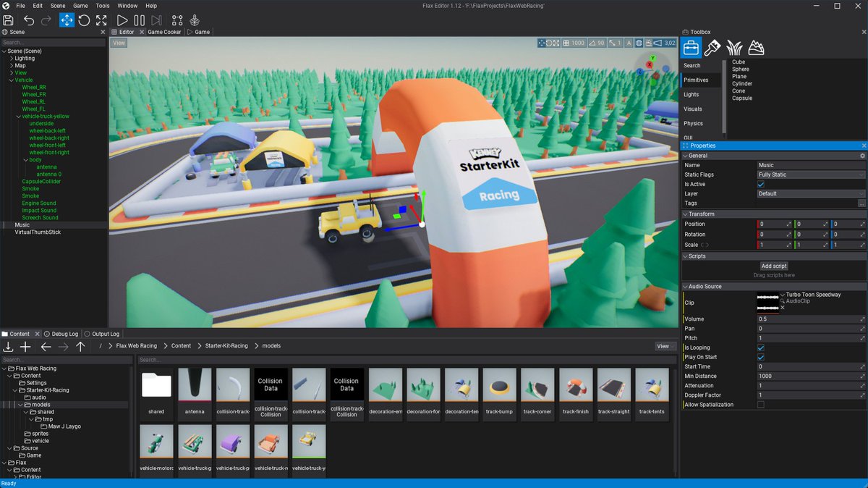
Task: Create new asset with the plus icon
Action: (x=25, y=347)
